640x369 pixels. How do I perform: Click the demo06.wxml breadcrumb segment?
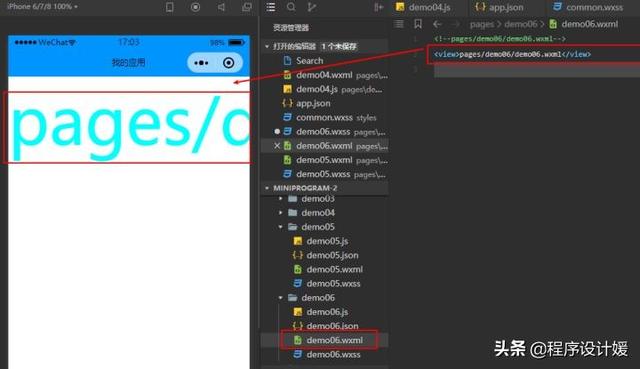(584, 24)
